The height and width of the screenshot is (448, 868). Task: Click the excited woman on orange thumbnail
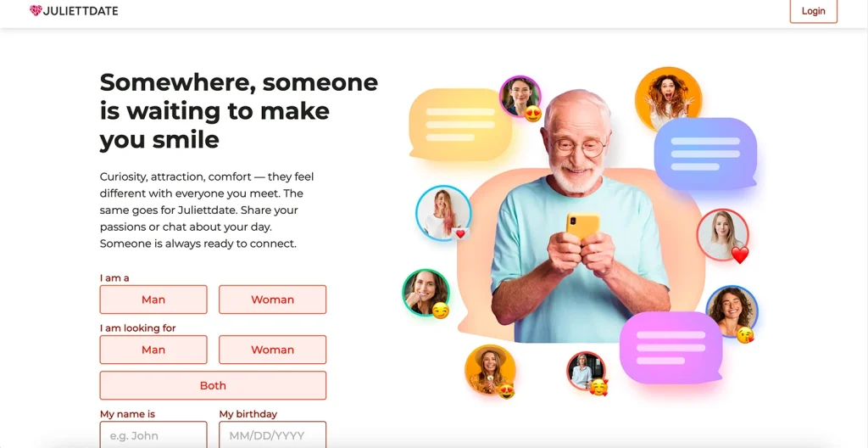(668, 99)
